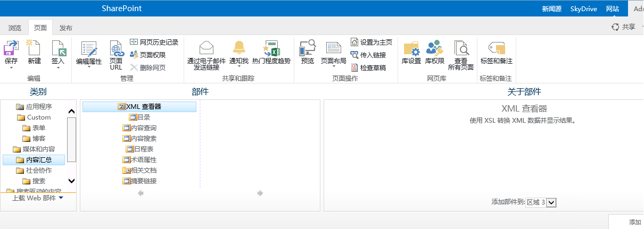The image size is (644, 229).
Task: Expand the Check In (签入) dropdown arrow
Action: [58, 68]
